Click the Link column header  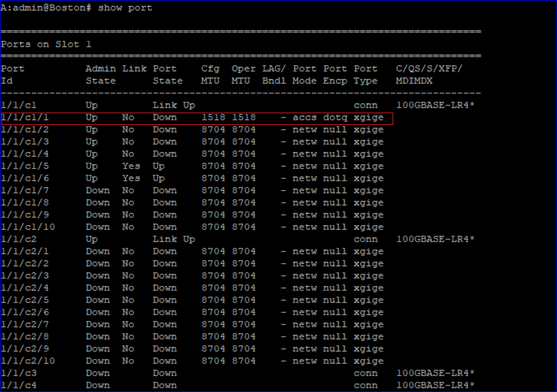click(x=134, y=68)
